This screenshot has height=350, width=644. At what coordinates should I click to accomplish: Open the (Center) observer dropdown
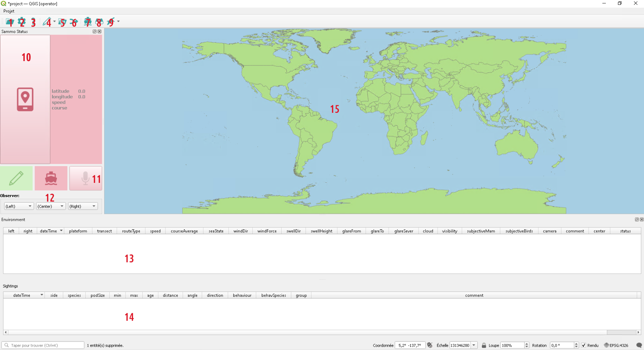pos(51,206)
